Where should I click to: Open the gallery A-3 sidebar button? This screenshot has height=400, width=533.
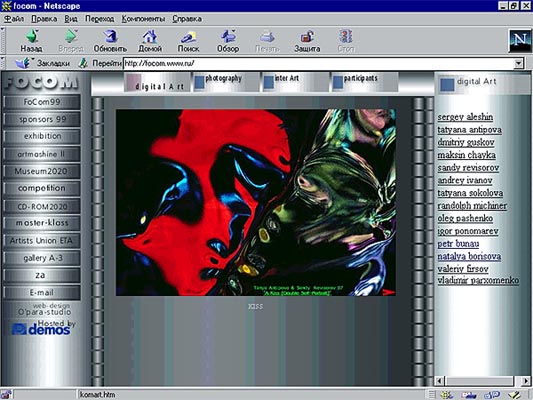(42, 258)
